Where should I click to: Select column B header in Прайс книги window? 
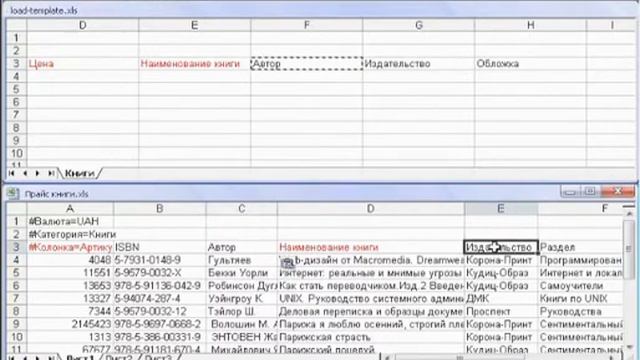160,209
